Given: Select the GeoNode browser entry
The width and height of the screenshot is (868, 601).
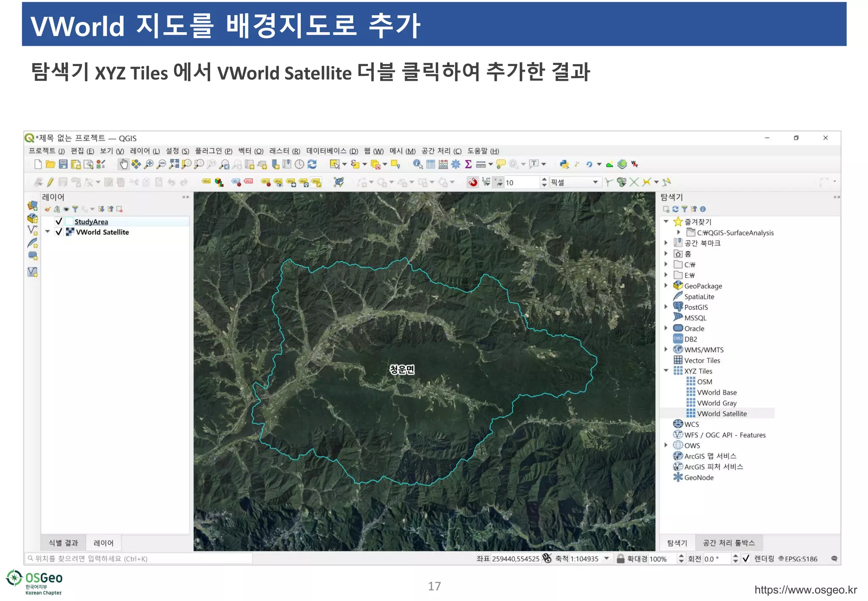Looking at the screenshot, I should tap(698, 478).
